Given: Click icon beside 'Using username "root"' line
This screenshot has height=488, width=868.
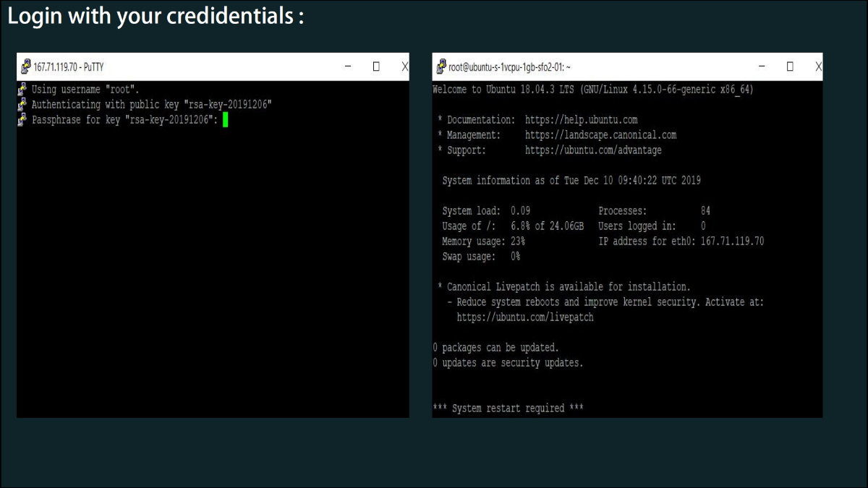Looking at the screenshot, I should click(x=22, y=90).
